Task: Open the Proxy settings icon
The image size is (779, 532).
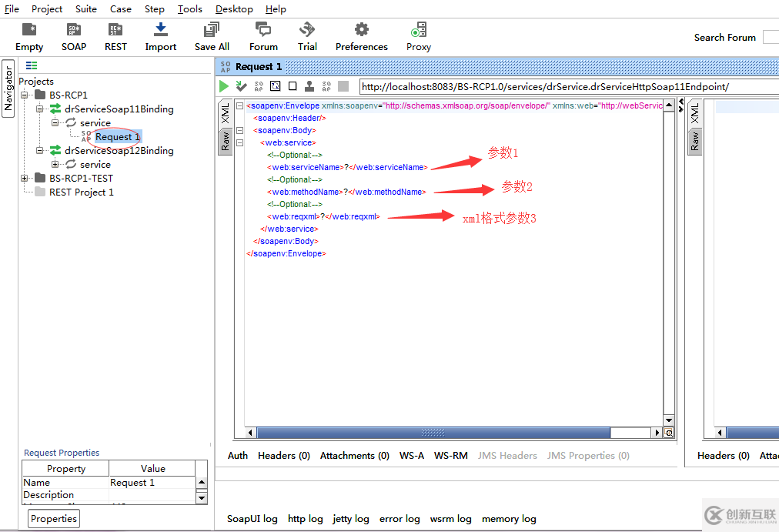Action: pyautogui.click(x=418, y=35)
